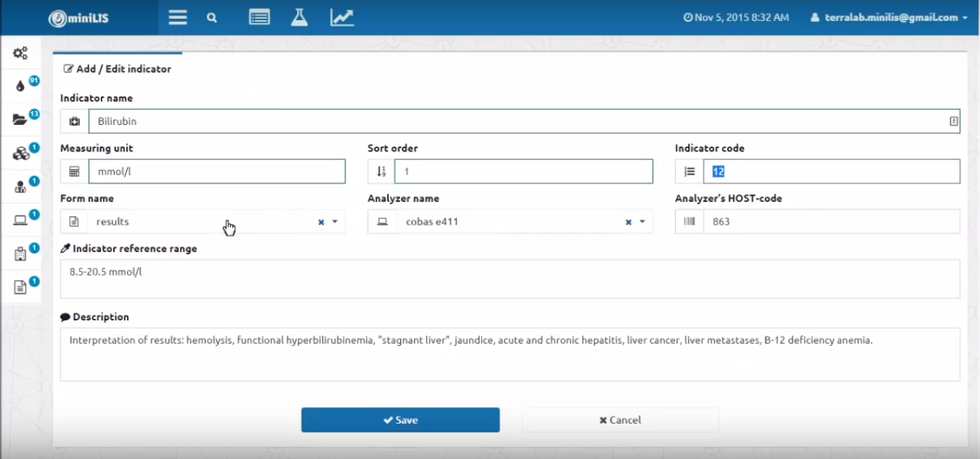The image size is (980, 459).
Task: Click the document icon beside Form name
Action: pos(74,222)
